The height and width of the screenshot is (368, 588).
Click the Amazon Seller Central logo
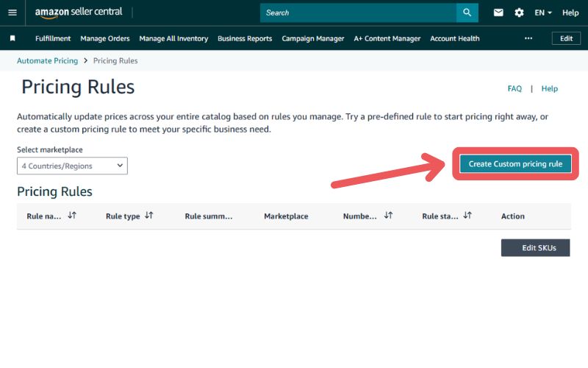click(79, 13)
